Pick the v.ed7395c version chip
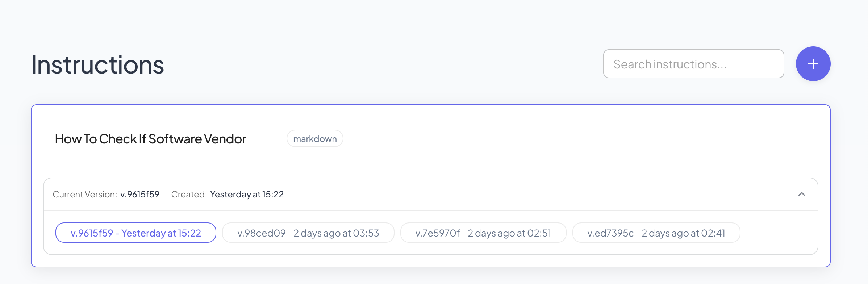868x284 pixels. tap(656, 233)
